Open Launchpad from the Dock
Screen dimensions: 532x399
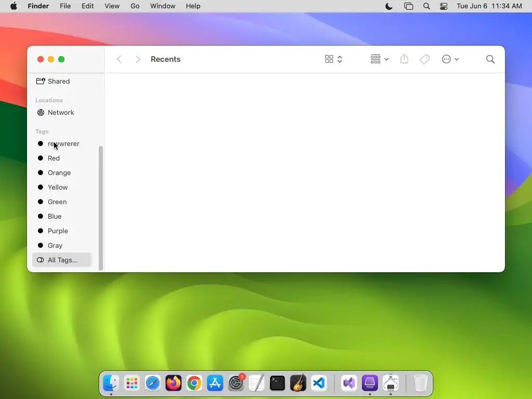(x=131, y=383)
